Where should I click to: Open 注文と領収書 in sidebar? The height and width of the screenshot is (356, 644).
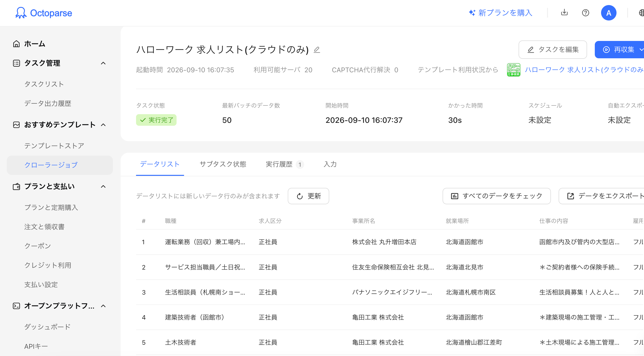[44, 227]
